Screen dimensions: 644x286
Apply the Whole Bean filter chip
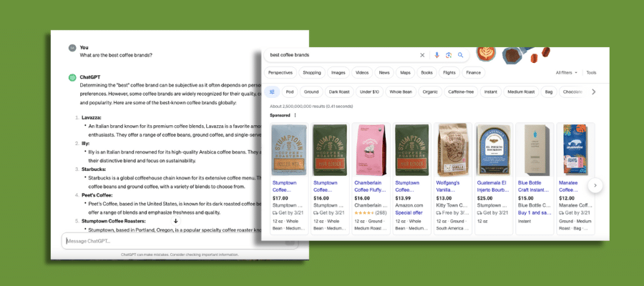[x=401, y=92]
